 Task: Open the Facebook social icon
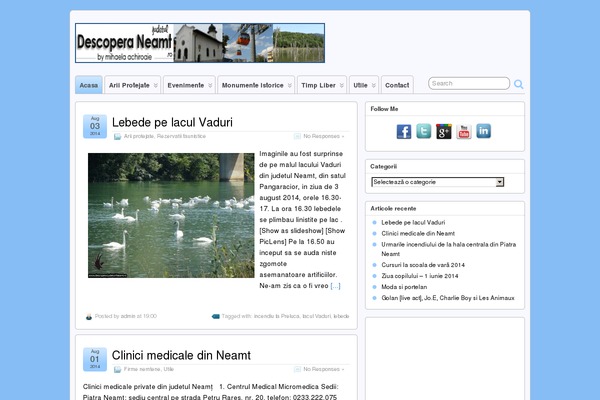pos(404,131)
